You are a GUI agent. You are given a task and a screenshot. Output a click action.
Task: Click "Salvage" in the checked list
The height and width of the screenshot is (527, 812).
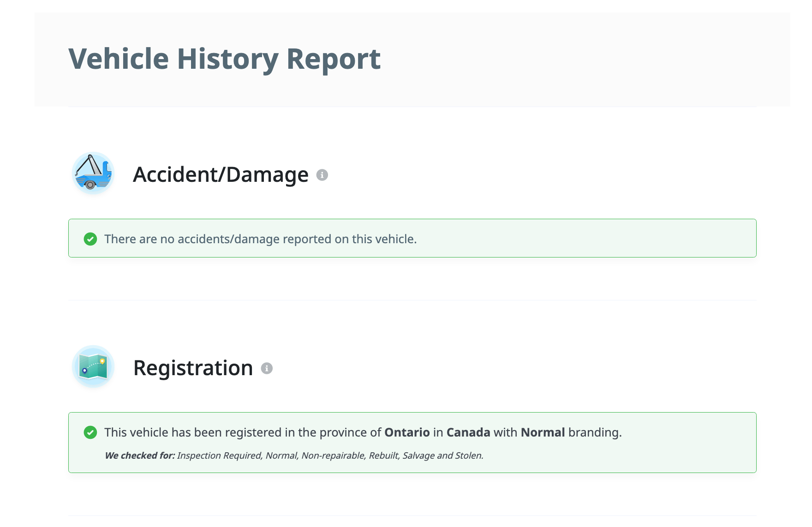[418, 455]
